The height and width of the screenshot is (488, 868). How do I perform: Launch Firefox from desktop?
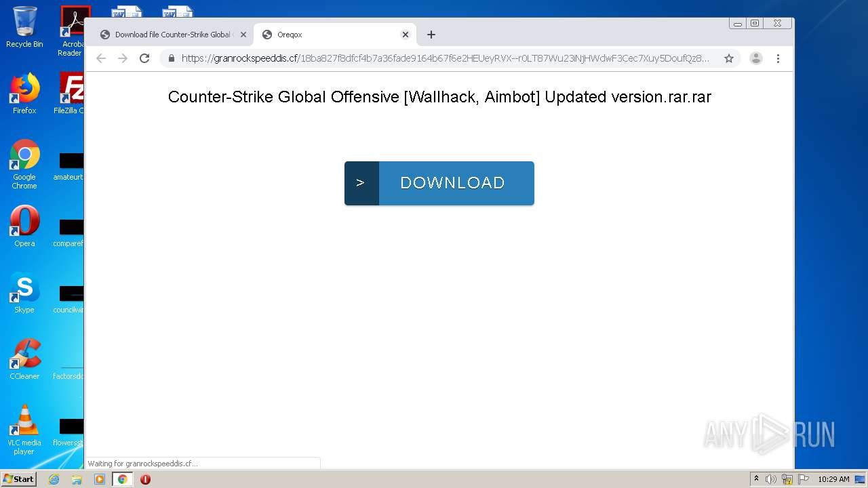tap(24, 94)
